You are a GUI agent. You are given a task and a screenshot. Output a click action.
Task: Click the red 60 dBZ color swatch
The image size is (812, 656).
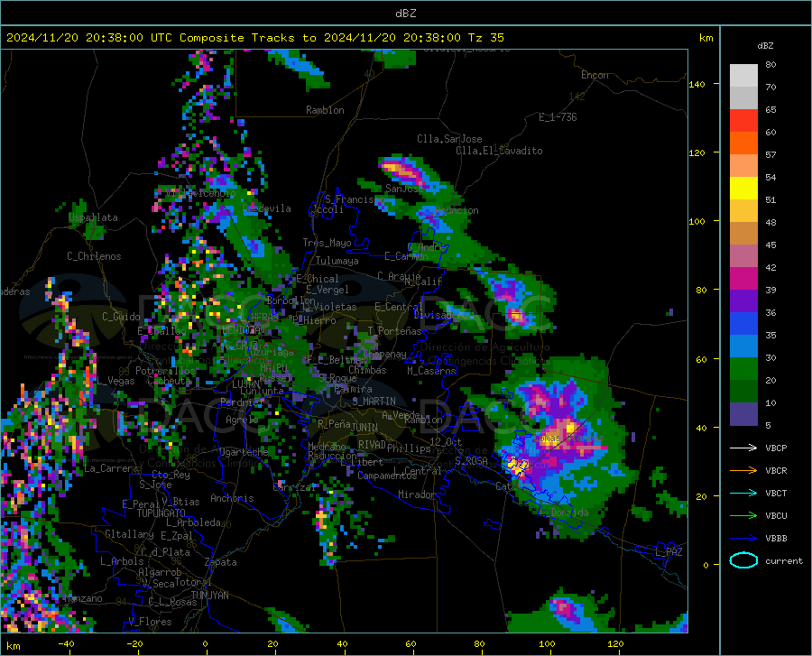(x=743, y=121)
